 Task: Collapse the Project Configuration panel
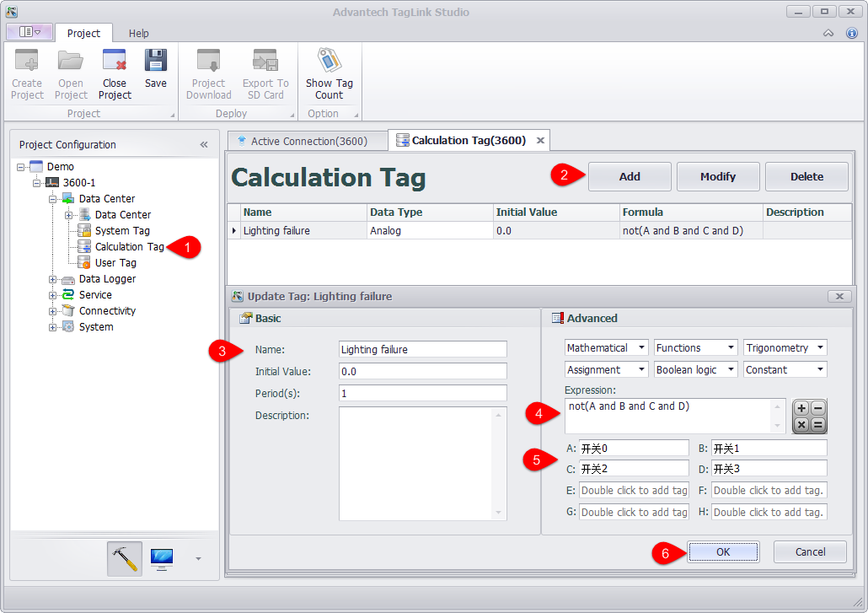coord(204,144)
